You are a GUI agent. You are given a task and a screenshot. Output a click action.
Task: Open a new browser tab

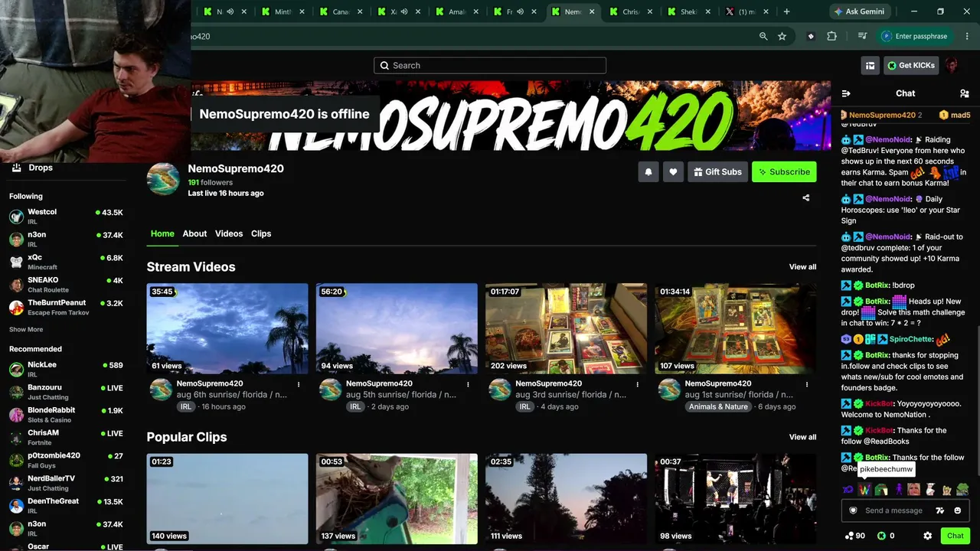[x=786, y=11]
